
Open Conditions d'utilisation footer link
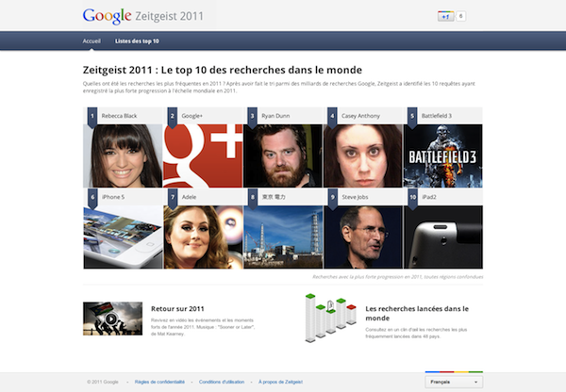pyautogui.click(x=222, y=382)
